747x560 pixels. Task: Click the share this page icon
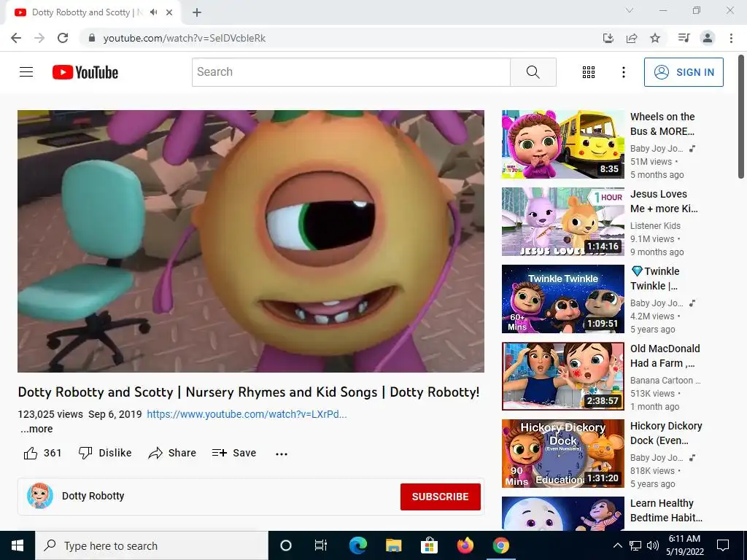click(632, 38)
